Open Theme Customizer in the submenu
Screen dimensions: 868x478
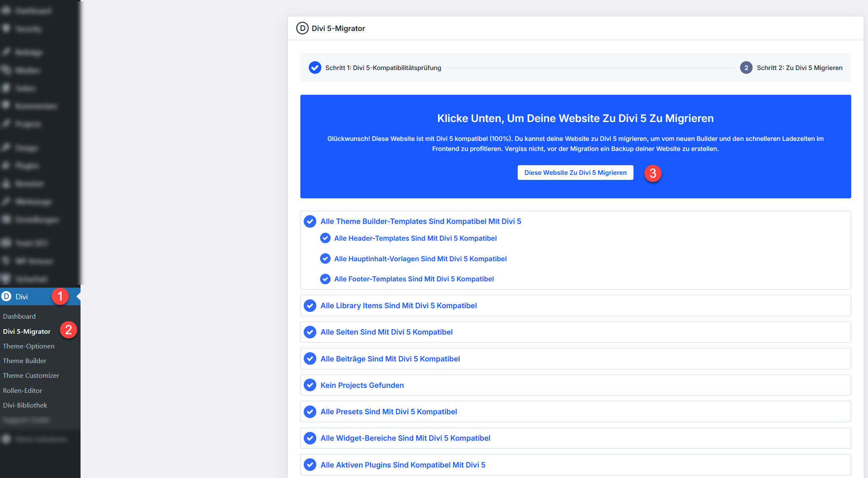coord(31,375)
